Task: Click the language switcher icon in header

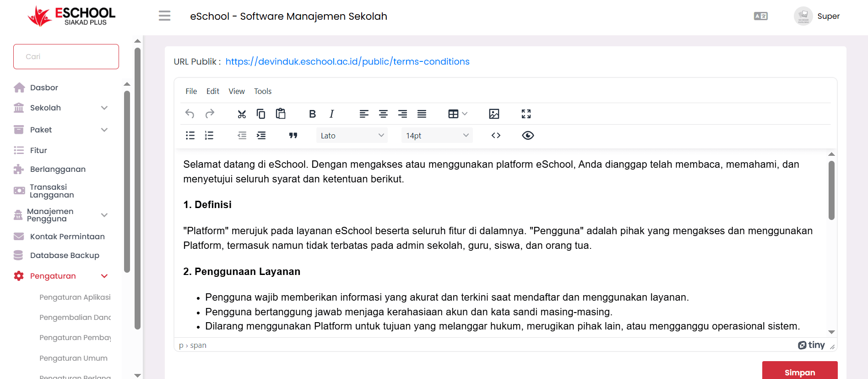Action: 761,16
